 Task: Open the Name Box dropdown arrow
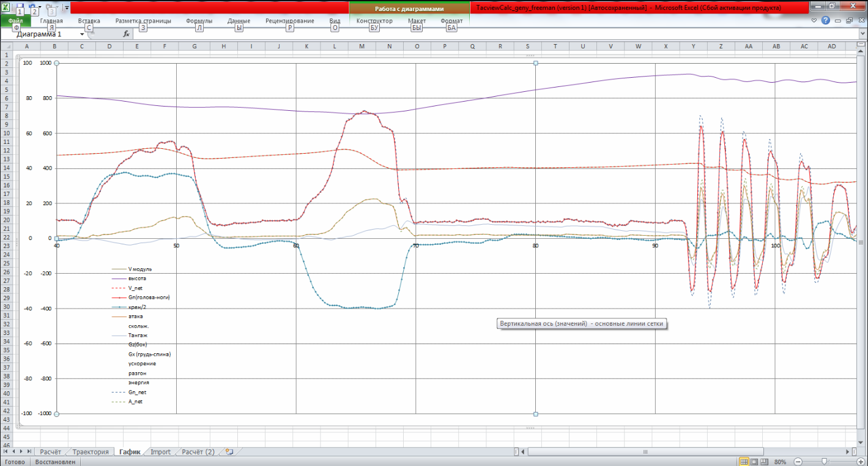(83, 34)
